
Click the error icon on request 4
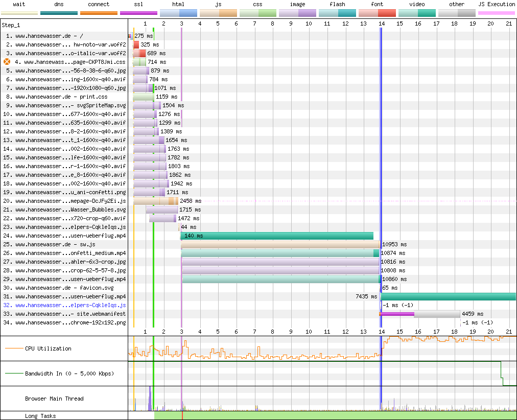tap(7, 62)
